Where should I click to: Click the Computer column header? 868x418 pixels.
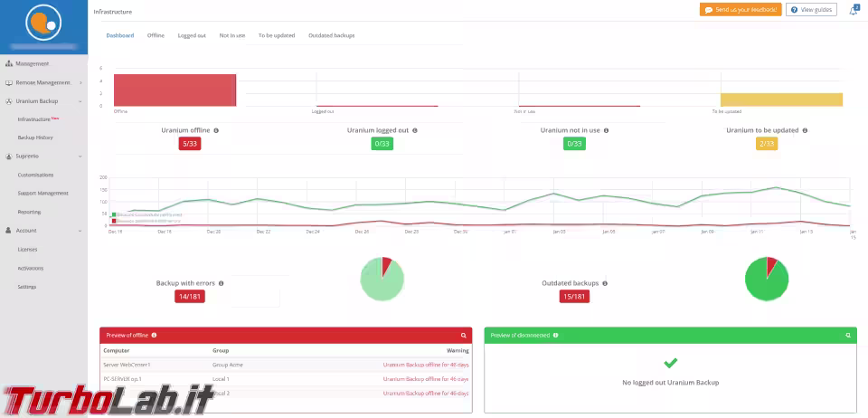(117, 350)
